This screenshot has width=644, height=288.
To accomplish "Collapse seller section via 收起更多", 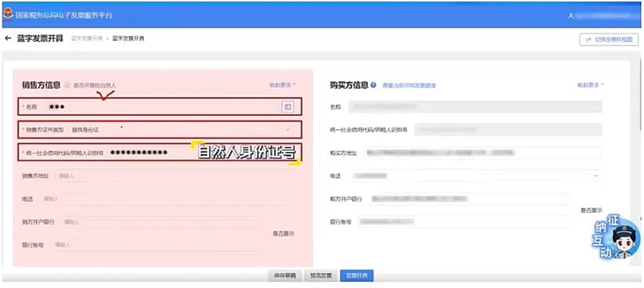I will tap(282, 85).
